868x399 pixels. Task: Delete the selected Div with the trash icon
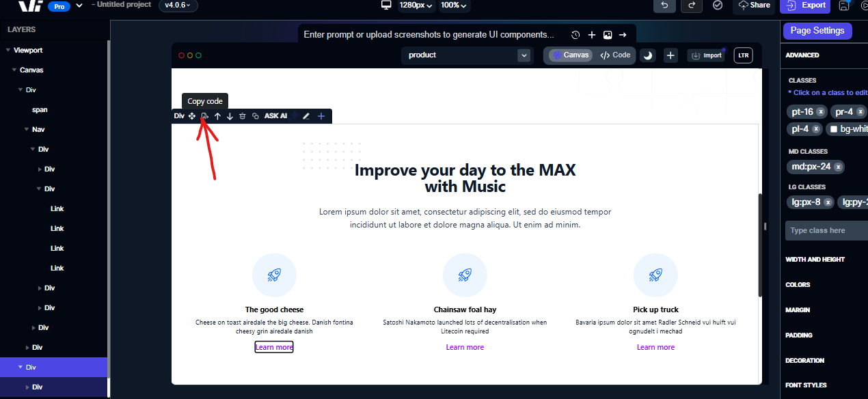pyautogui.click(x=243, y=116)
